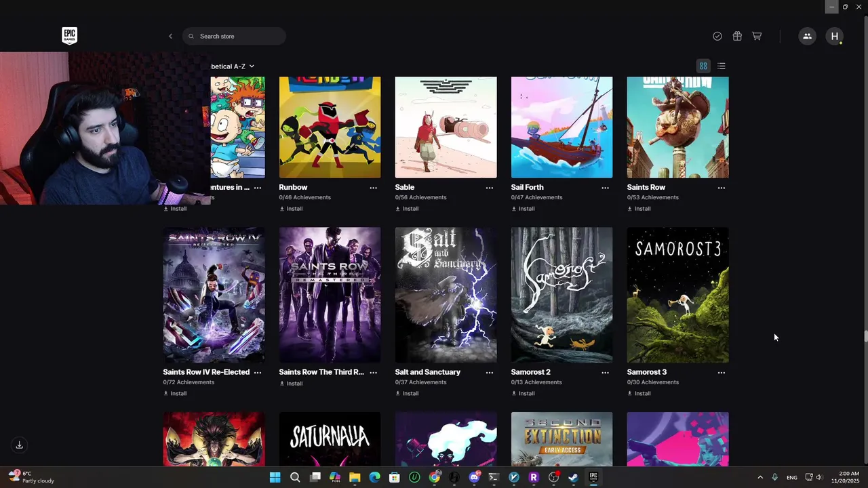The image size is (868, 488).
Task: Open Saints Row IV Re-Elected cover art
Action: (x=214, y=295)
